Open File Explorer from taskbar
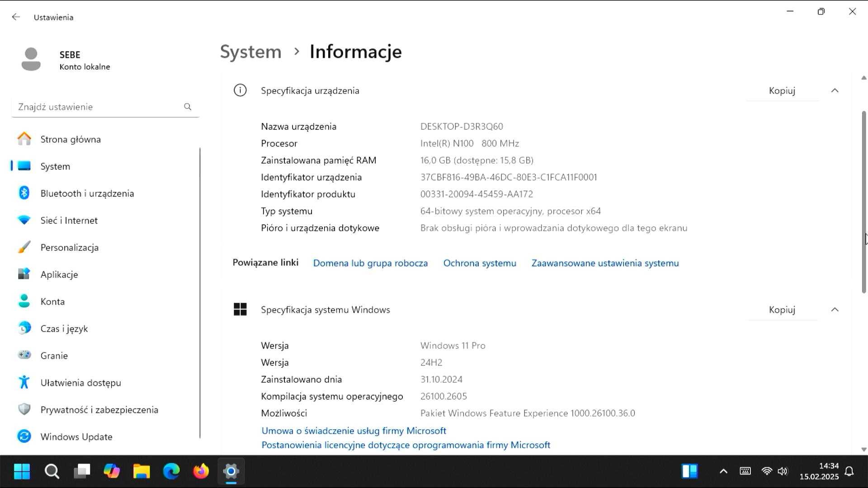868x488 pixels. tap(142, 471)
